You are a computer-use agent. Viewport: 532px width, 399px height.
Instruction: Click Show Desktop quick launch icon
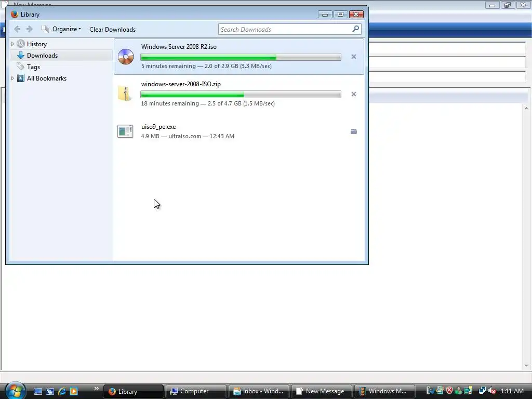click(x=38, y=391)
